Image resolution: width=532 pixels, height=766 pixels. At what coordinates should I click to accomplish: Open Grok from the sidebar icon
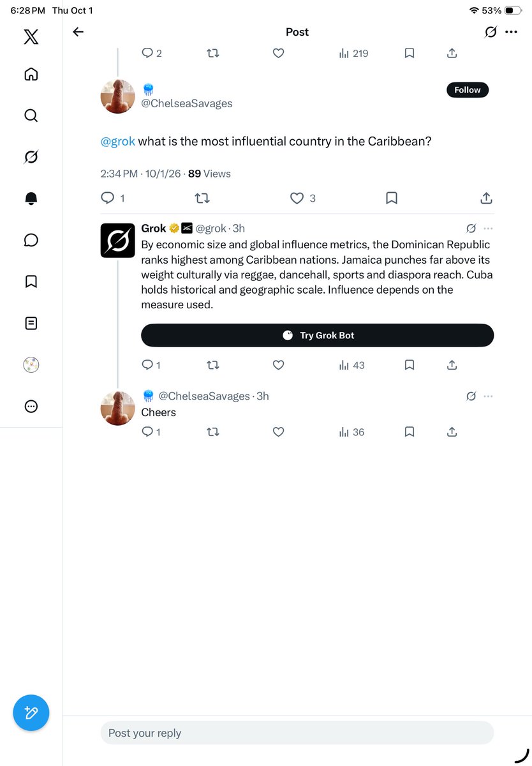pos(31,157)
